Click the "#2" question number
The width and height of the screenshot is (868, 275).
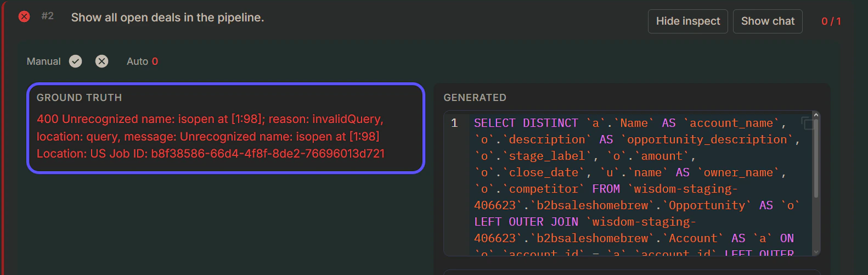pyautogui.click(x=48, y=16)
